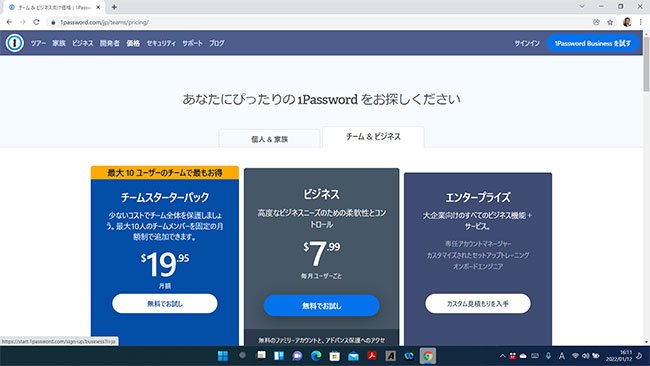The height and width of the screenshot is (366, 650).
Task: Click the address bar URL field
Action: (319, 22)
